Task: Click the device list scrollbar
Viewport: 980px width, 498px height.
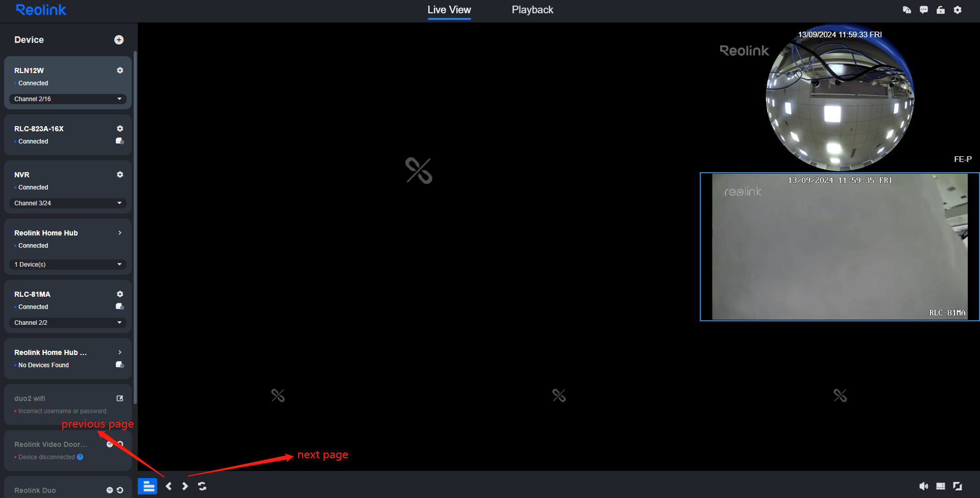Action: point(135,227)
